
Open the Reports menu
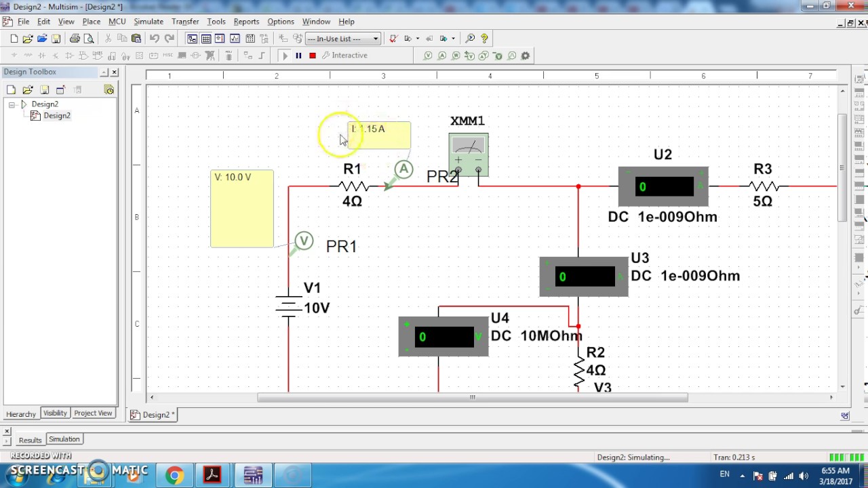[x=246, y=22]
